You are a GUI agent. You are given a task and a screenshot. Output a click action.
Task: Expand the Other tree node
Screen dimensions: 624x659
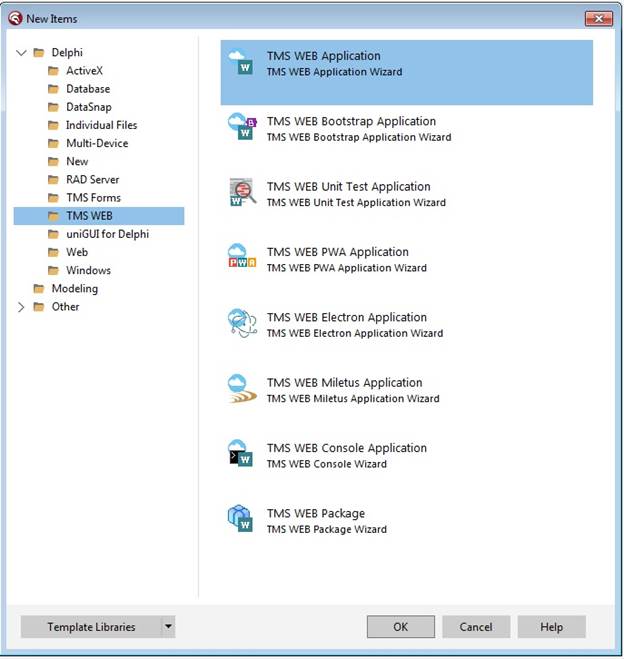(x=22, y=307)
